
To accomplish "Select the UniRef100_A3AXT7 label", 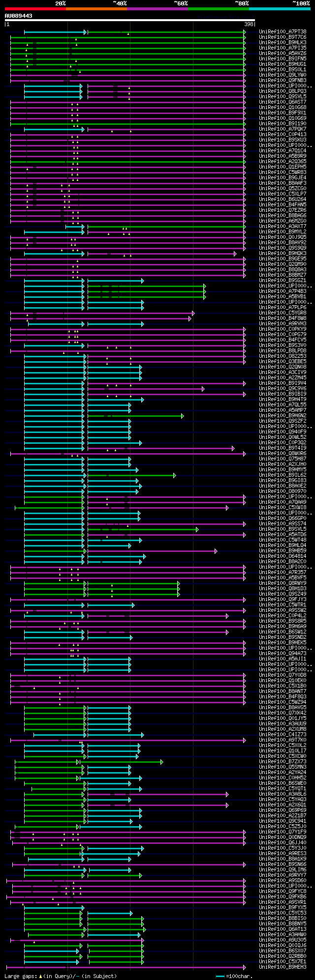I will click(283, 226).
